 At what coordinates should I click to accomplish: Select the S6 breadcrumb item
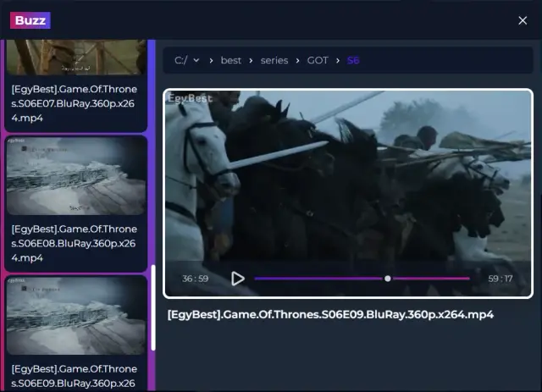tap(353, 60)
